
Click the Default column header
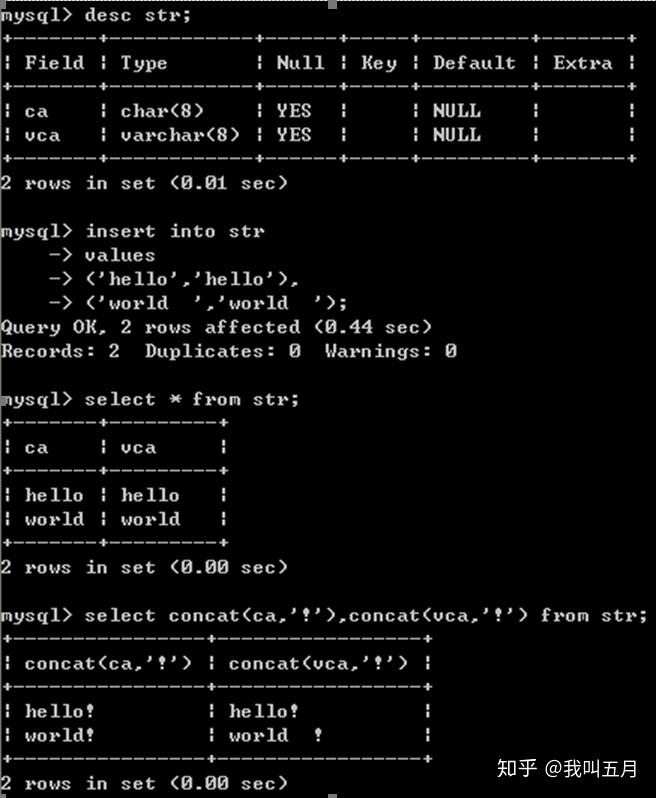pos(474,63)
